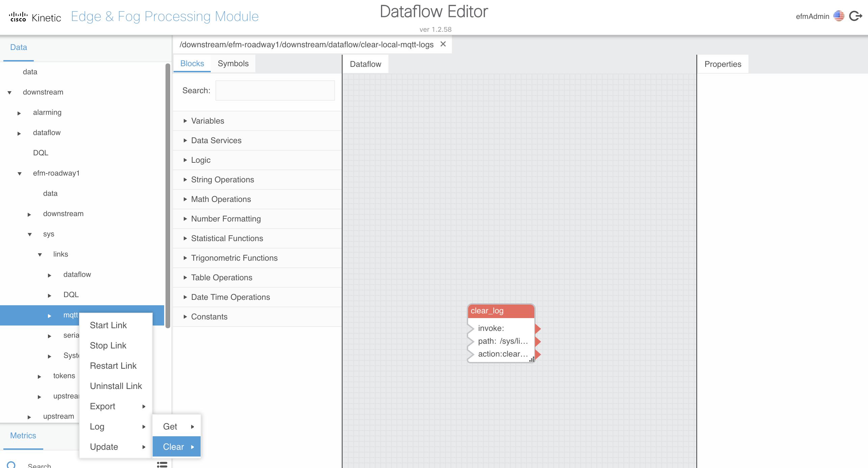Select the clear_log block header
The width and height of the screenshot is (868, 468).
(x=501, y=311)
